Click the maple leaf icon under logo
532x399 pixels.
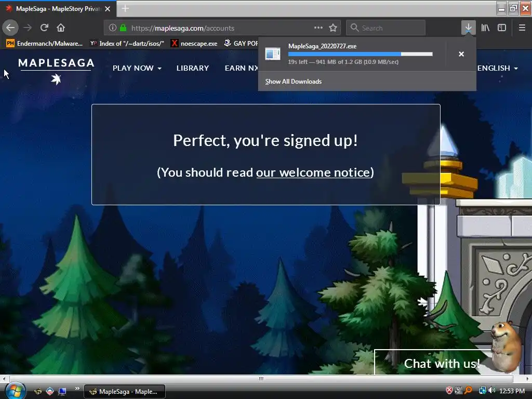(56, 79)
